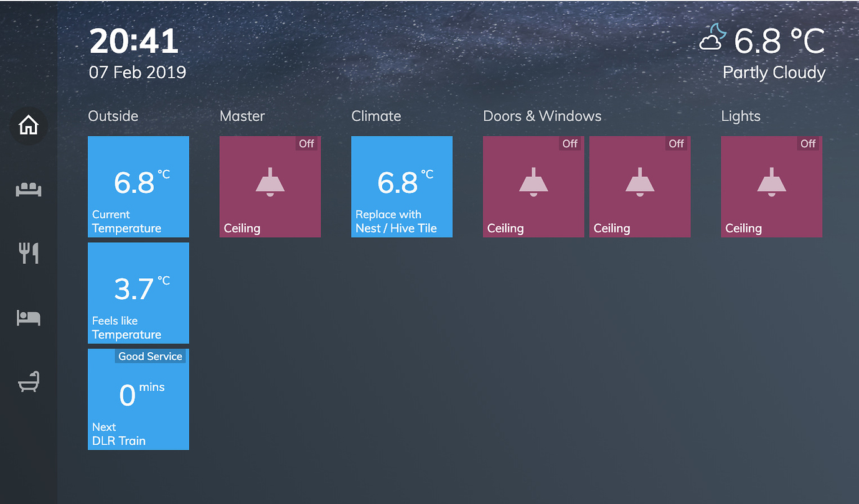859x504 pixels.
Task: Click the Current Temperature tile
Action: 138,187
